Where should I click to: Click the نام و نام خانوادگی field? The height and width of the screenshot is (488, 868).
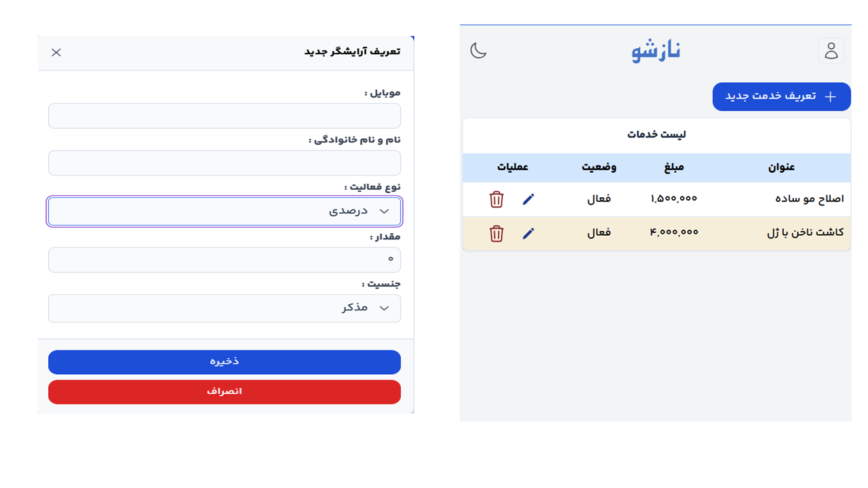pyautogui.click(x=224, y=163)
